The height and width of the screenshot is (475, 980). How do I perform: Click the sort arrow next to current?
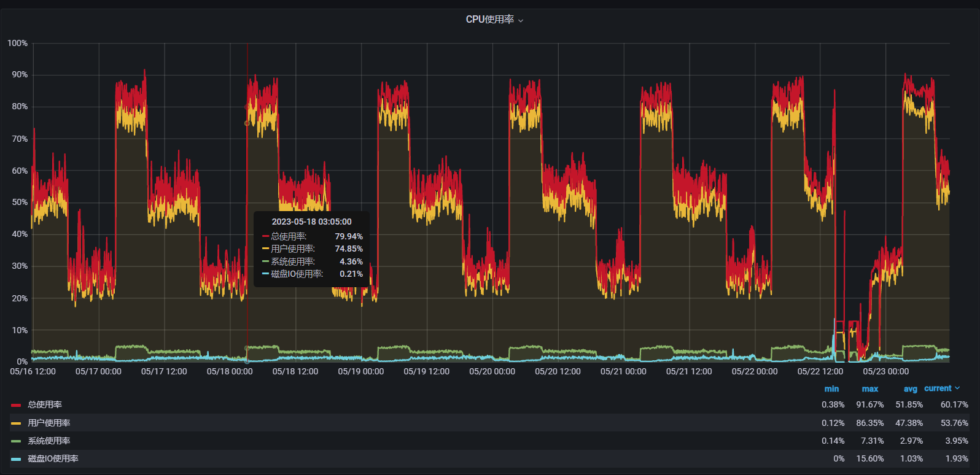coord(957,388)
